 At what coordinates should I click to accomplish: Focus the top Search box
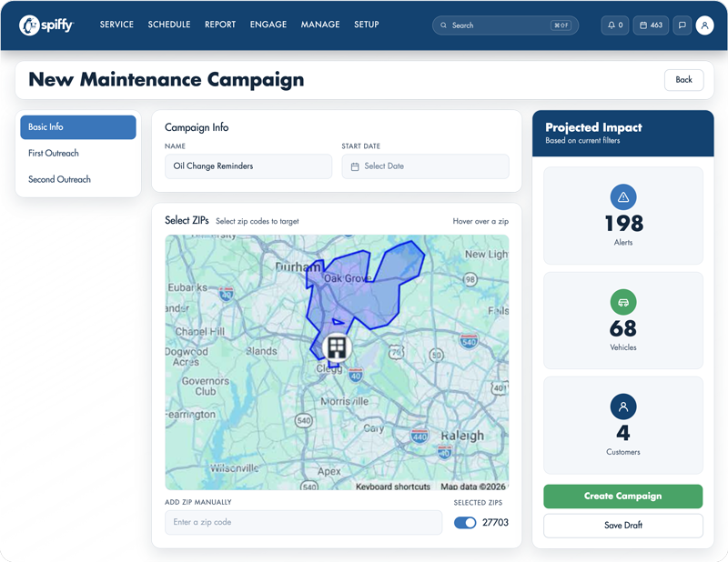click(505, 25)
